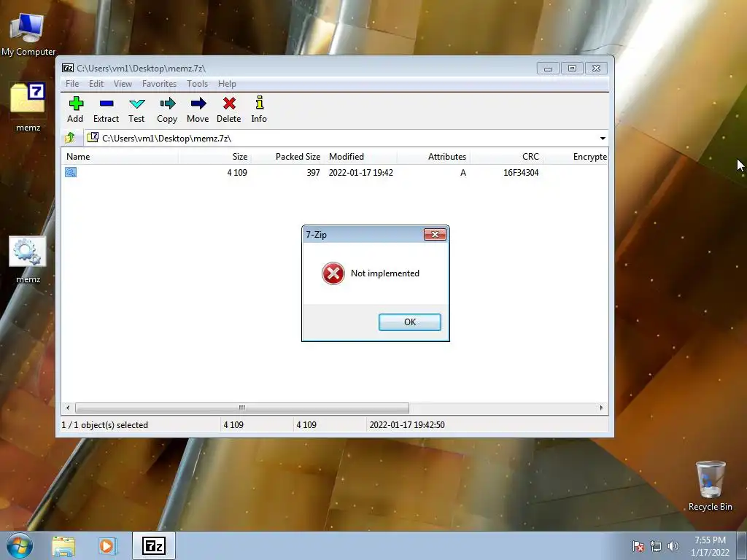Sort by the CRC column header
The image size is (747, 560).
click(x=506, y=157)
